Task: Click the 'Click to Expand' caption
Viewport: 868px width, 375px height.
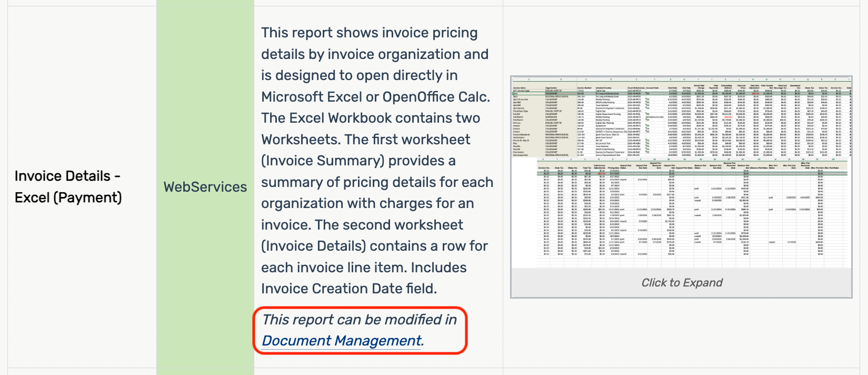Action: click(x=682, y=283)
